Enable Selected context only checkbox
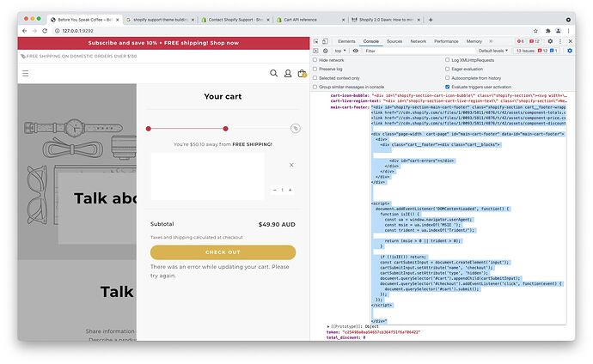 pyautogui.click(x=315, y=78)
